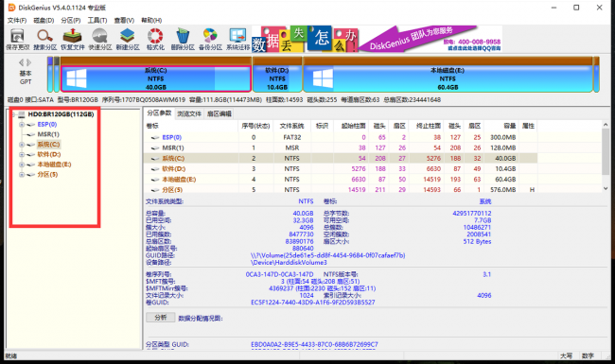Image resolution: width=615 pixels, height=364 pixels.
Task: Collapse the HD0:BR120GB disk tree node
Action: [x=13, y=114]
